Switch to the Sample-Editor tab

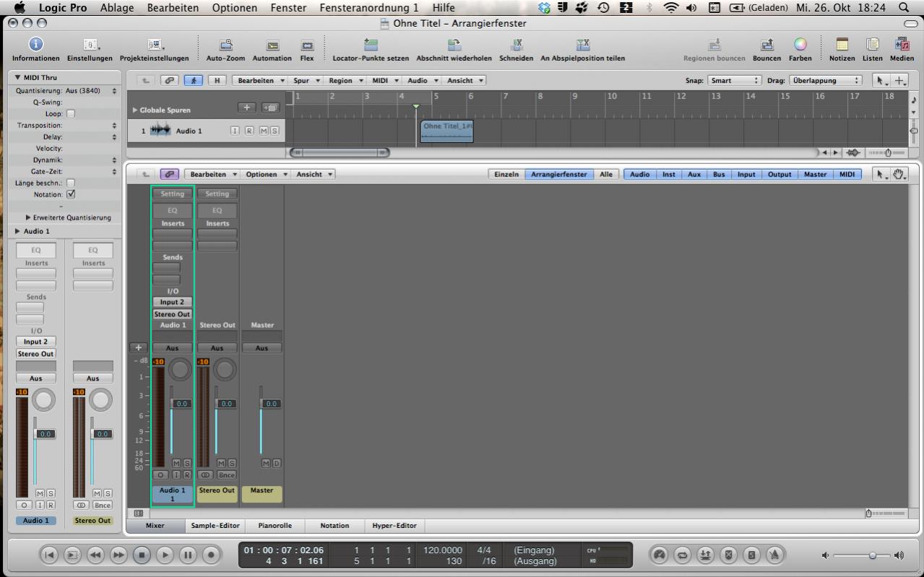click(x=215, y=526)
